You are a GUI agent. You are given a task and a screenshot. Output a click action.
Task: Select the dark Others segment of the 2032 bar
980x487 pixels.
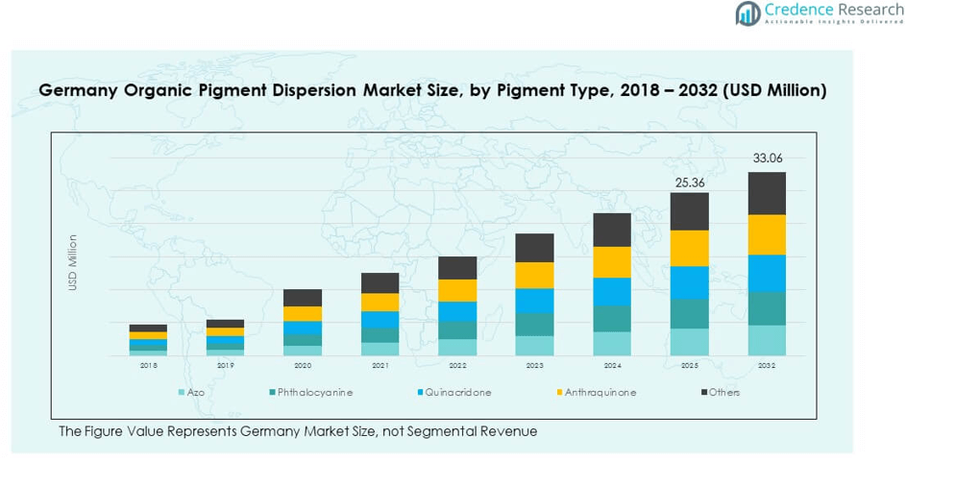point(767,193)
